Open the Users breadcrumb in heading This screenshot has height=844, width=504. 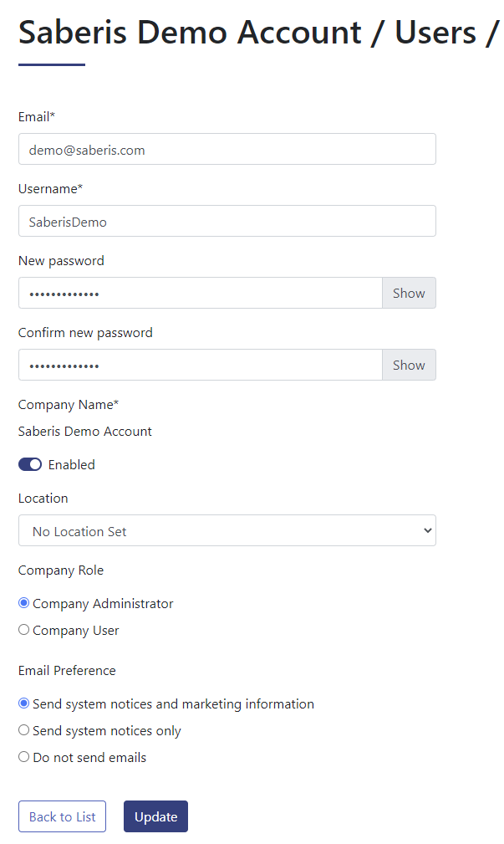click(435, 33)
